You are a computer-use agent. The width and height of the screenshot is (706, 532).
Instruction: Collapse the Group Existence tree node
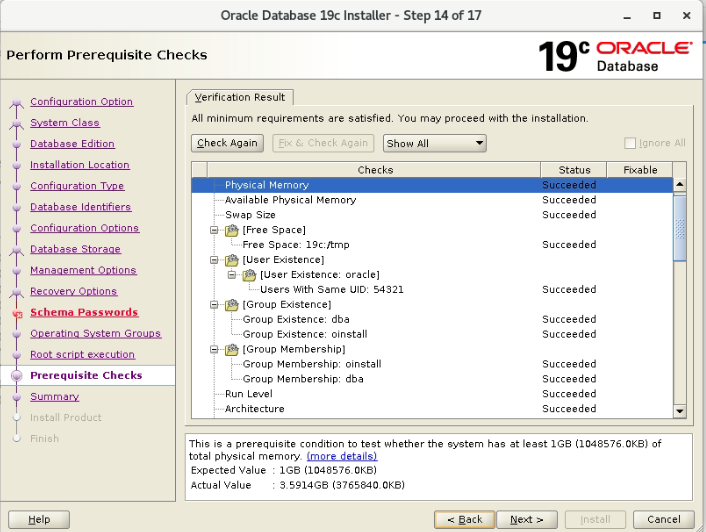coord(214,305)
